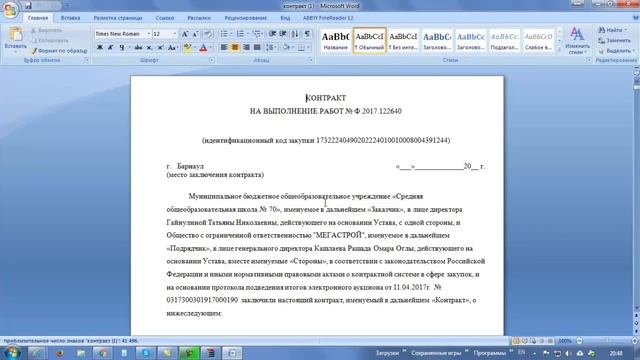Toggle Italic formatting
640x360 pixels.
[110, 48]
